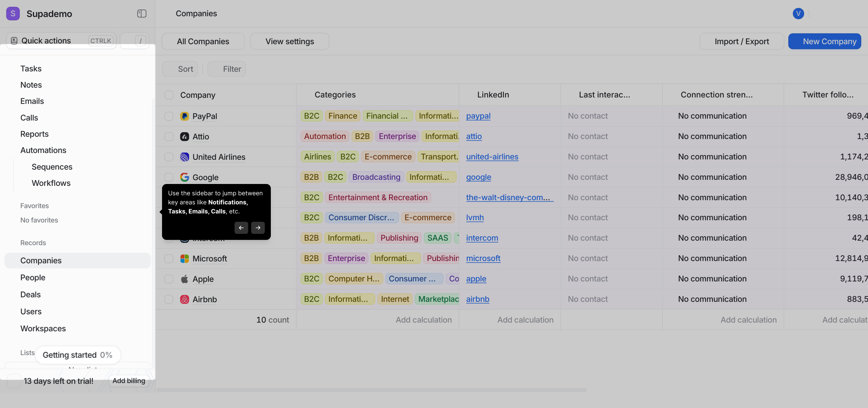Image resolution: width=868 pixels, height=408 pixels.
Task: Open the airbnb LinkedIn link
Action: click(x=477, y=299)
